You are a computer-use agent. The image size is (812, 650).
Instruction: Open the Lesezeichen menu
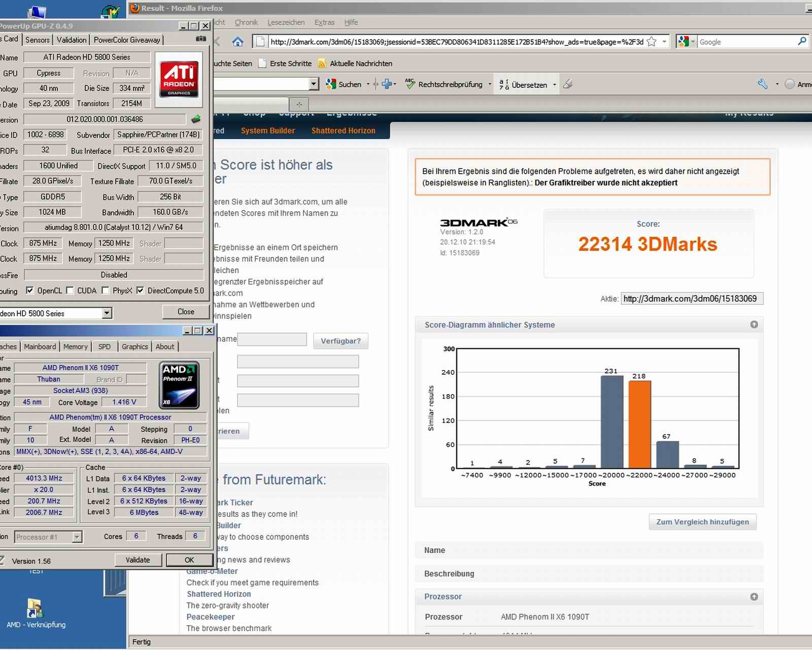286,22
